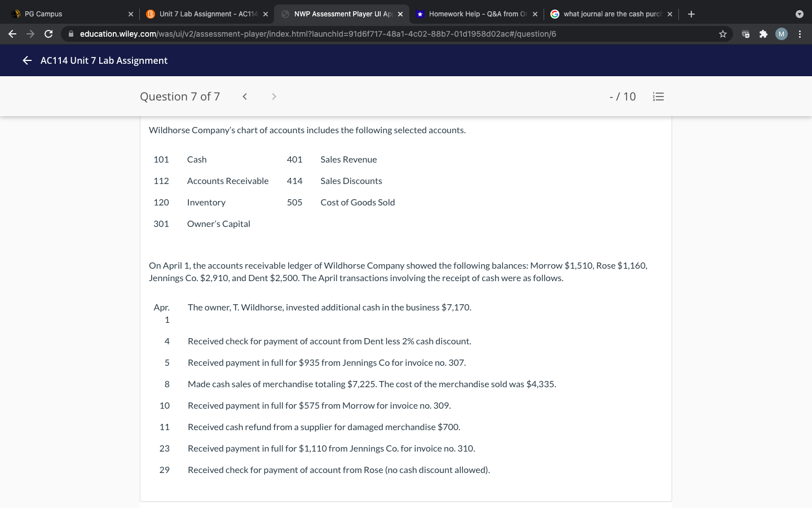The height and width of the screenshot is (508, 812).
Task: Click the back arrow beside AC114 Unit 7 Lab Assignment
Action: click(x=27, y=60)
